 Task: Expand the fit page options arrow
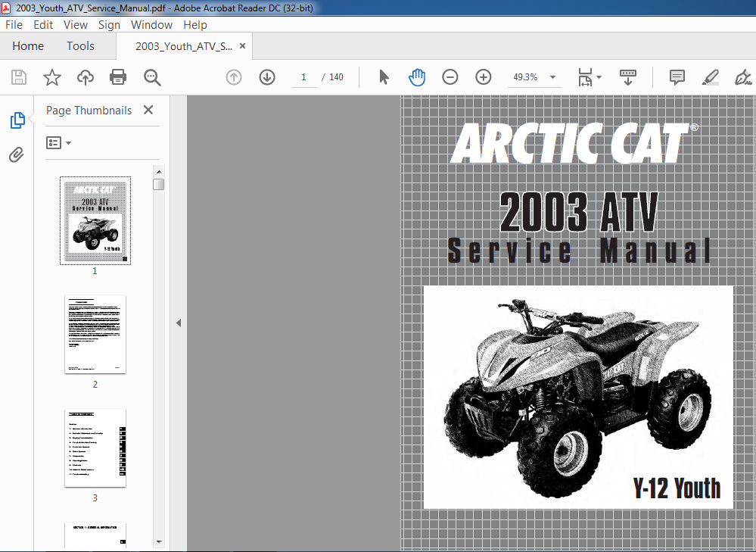pos(599,77)
